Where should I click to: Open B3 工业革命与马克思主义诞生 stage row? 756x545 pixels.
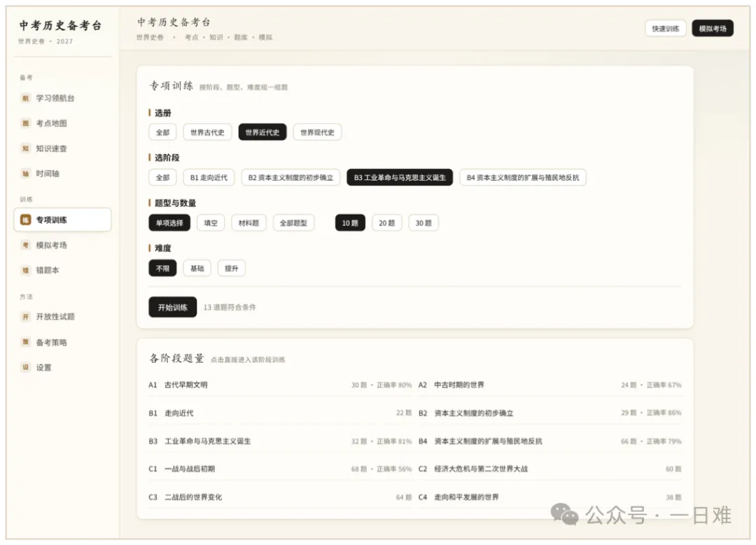pyautogui.click(x=280, y=441)
